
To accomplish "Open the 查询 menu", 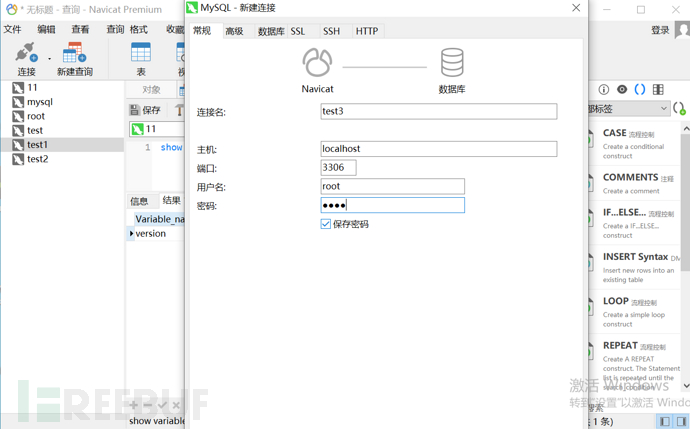I will tap(115, 29).
